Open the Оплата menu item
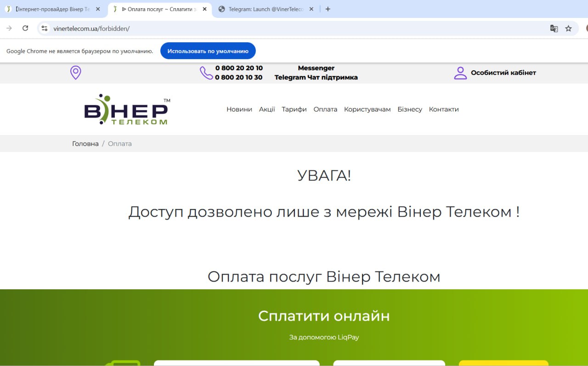The image size is (588, 366). [x=325, y=109]
